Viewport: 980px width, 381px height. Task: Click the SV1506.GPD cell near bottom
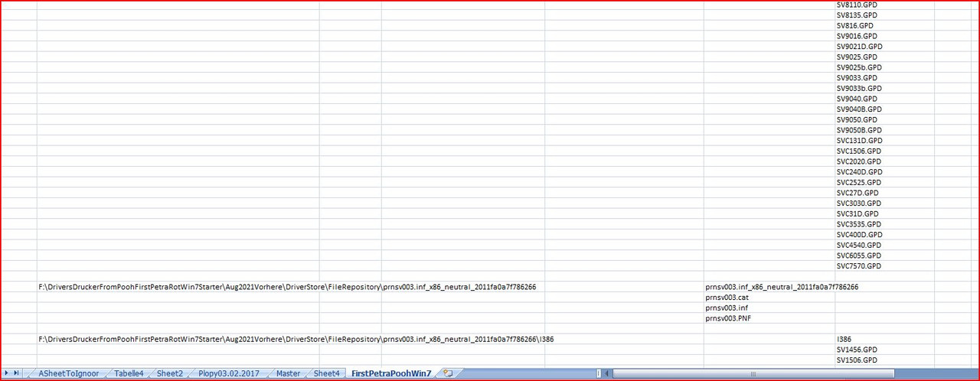tap(884, 360)
